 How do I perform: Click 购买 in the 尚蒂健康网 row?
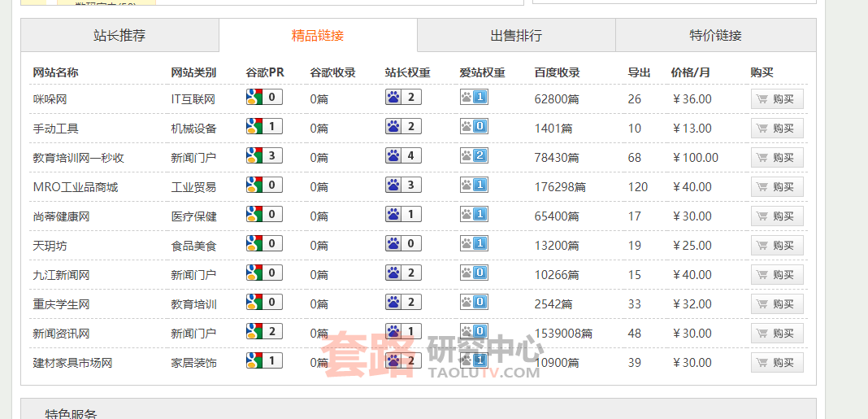[x=777, y=216]
